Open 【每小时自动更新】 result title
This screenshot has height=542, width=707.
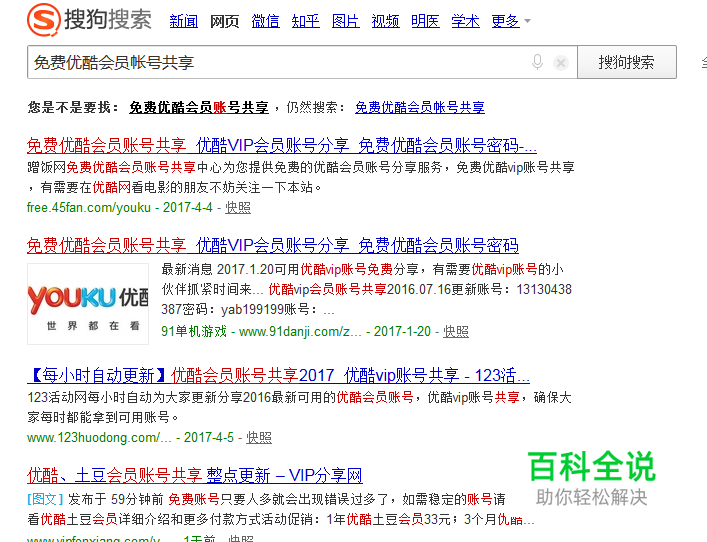(x=278, y=375)
